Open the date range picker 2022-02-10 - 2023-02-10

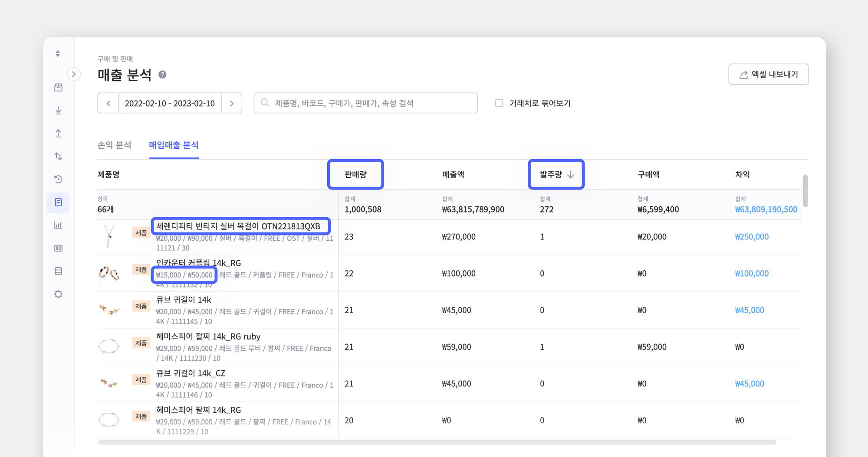170,103
